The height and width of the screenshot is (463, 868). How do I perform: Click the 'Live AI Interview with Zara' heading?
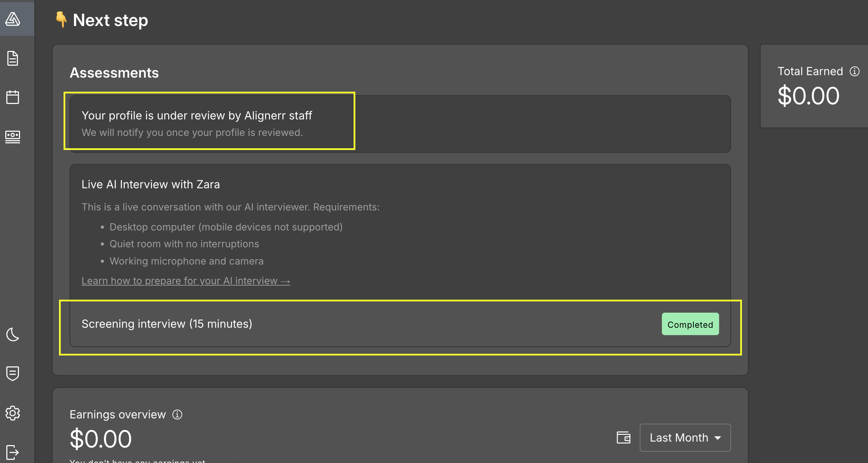pos(151,184)
